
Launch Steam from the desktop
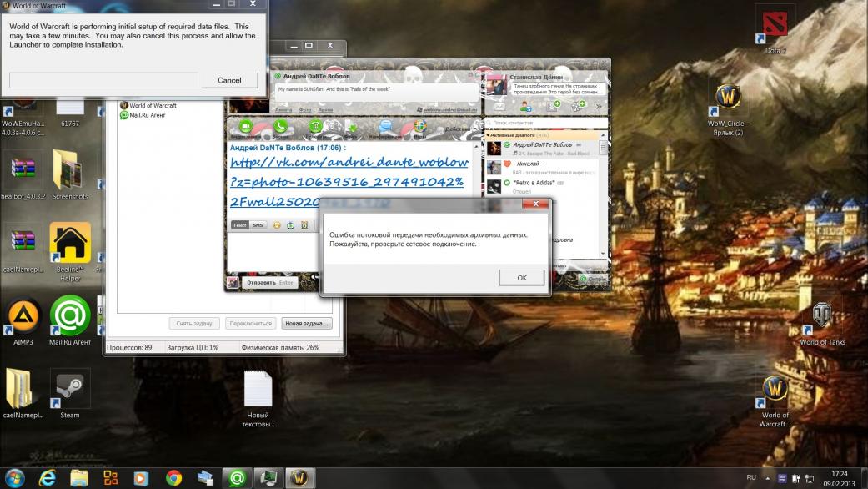70,390
